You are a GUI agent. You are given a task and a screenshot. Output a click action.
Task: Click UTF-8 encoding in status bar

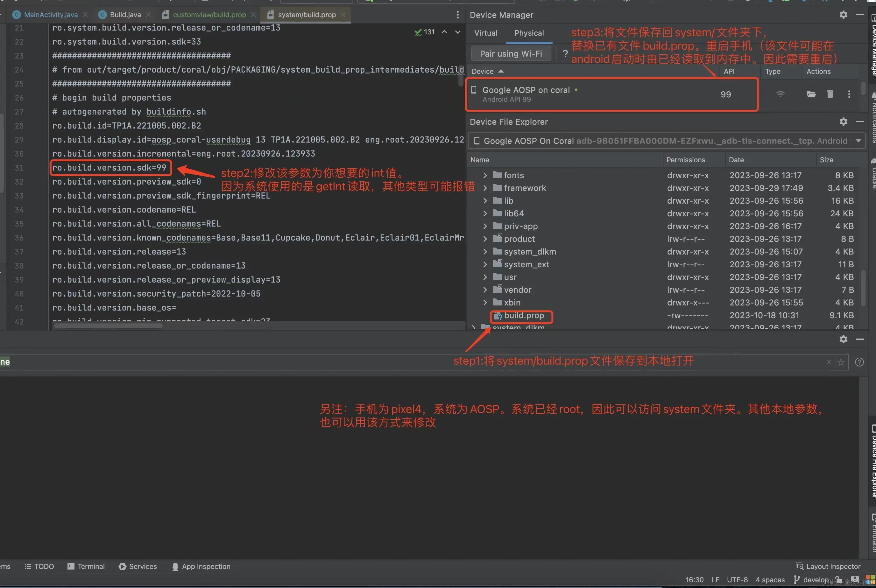click(737, 580)
